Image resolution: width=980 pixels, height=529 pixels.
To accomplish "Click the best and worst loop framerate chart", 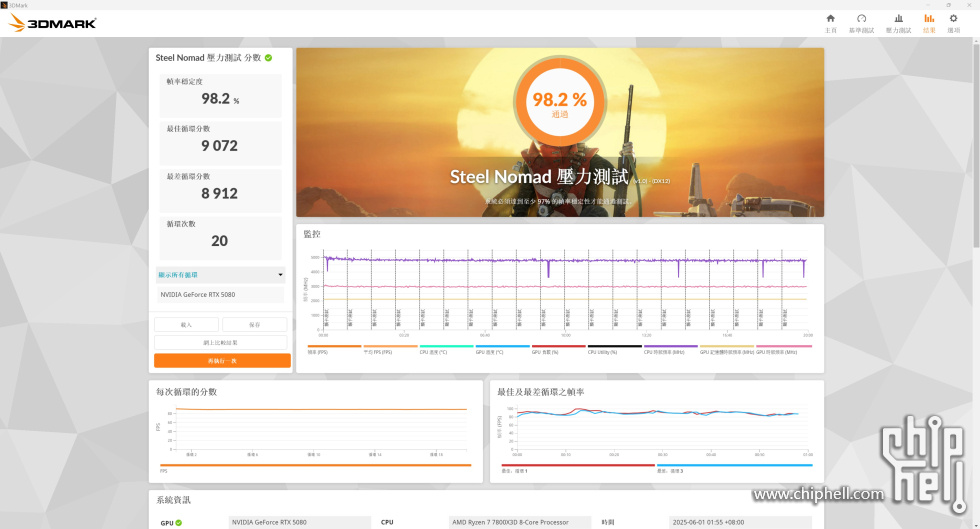I will [x=662, y=428].
